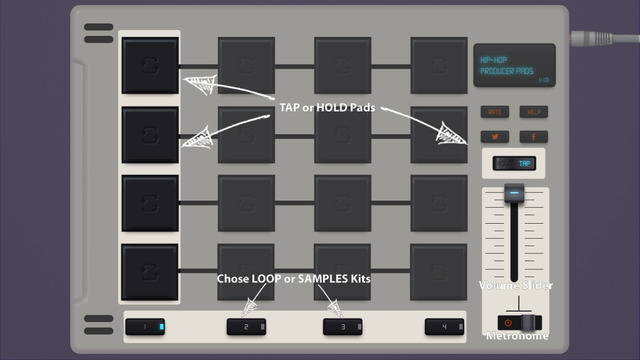
Task: Tap the bottom-right drum pad
Action: click(x=439, y=272)
